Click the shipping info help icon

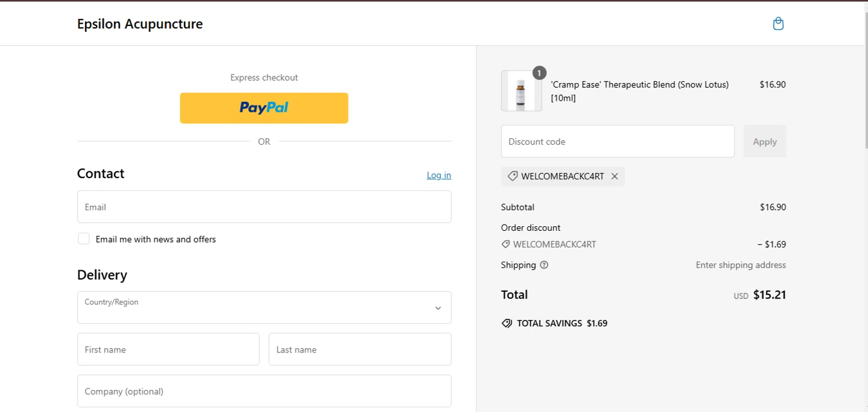coord(544,265)
